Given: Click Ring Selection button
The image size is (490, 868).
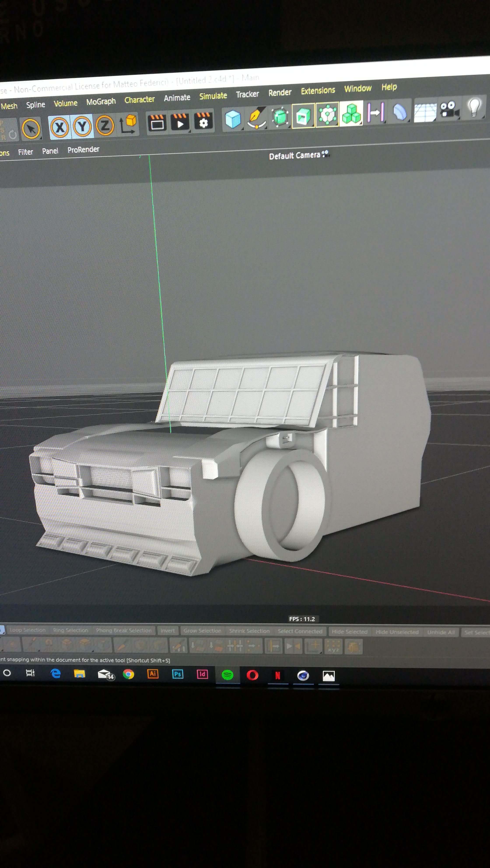Looking at the screenshot, I should [x=70, y=630].
